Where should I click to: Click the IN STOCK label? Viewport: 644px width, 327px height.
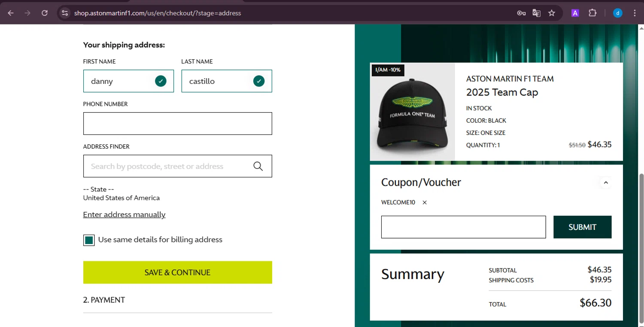(479, 108)
